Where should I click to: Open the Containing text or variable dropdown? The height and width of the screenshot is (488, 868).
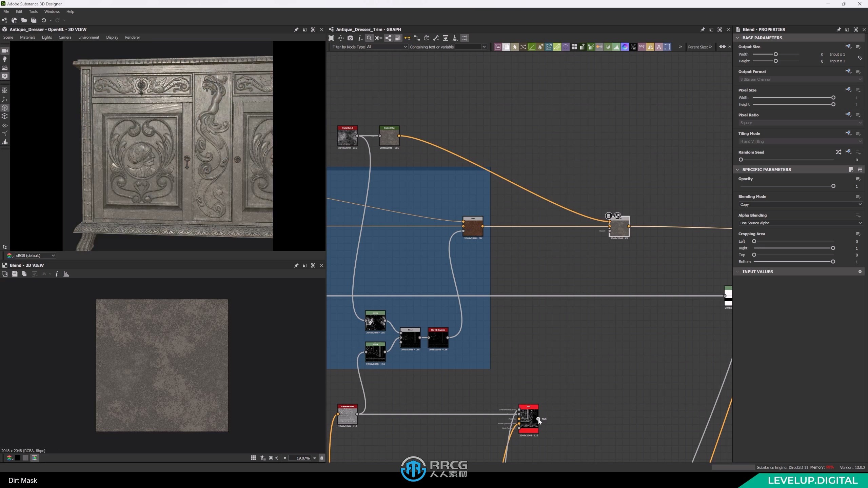tap(484, 47)
